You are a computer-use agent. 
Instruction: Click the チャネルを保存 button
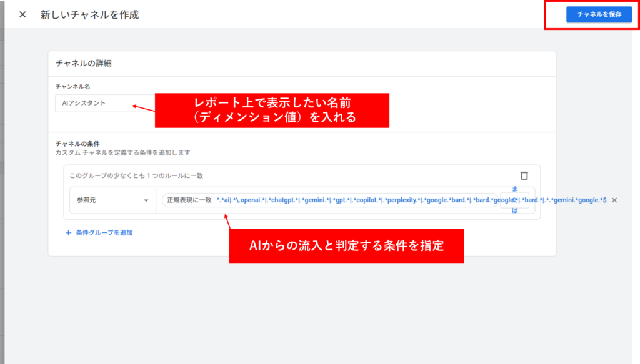[599, 14]
